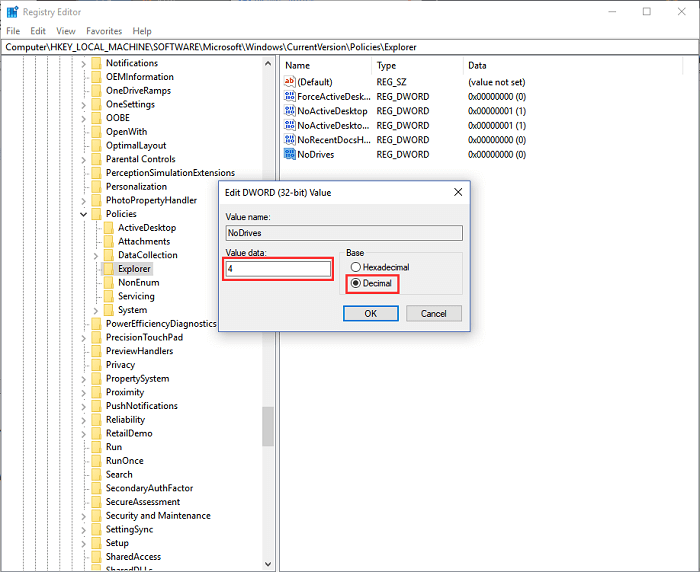Select the ForceActiveDesktopOn DWORD icon
The height and width of the screenshot is (572, 700).
290,96
